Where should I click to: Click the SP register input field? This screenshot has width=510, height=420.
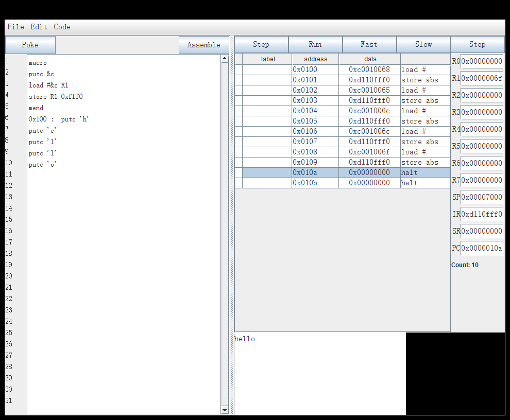482,197
